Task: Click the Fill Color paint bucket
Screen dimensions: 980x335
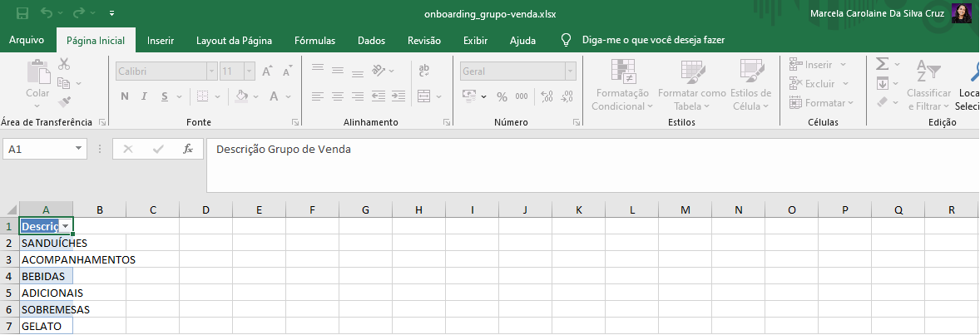Action: tap(241, 96)
